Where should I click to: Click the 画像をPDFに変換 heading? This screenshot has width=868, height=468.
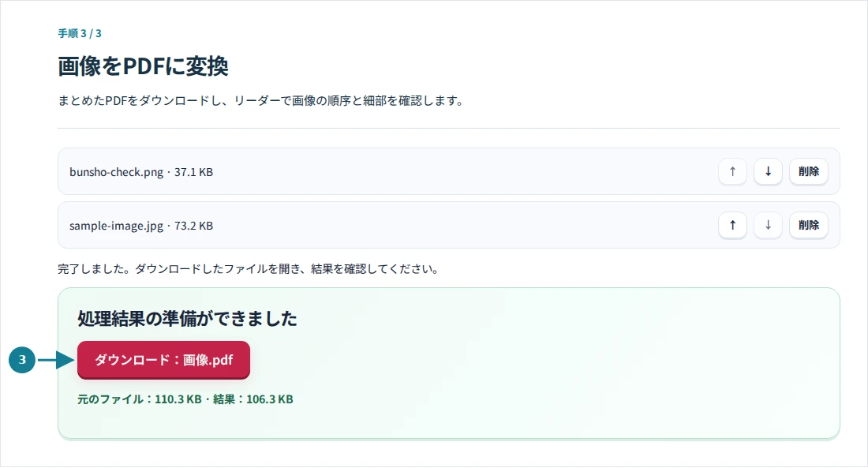(x=143, y=66)
